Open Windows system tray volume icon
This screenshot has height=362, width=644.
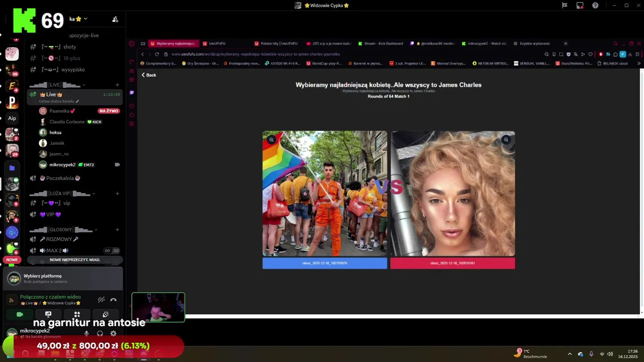[610, 354]
